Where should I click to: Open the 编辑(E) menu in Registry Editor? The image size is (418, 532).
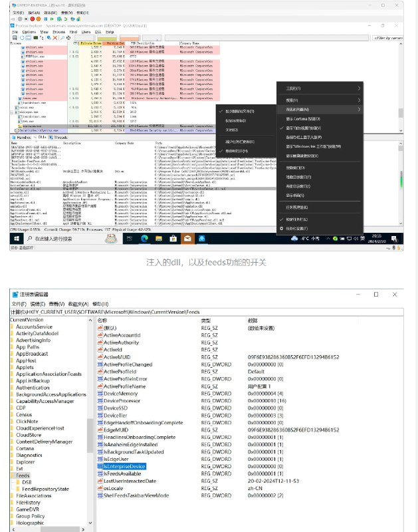coord(38,304)
